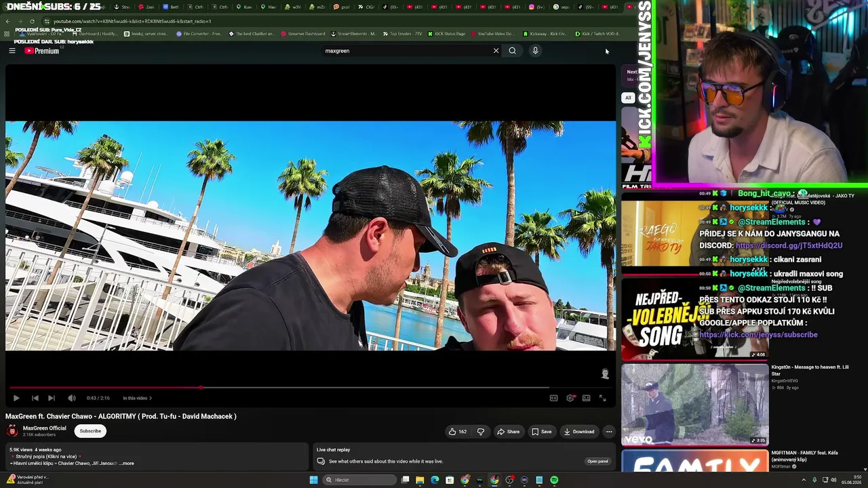868x488 pixels.
Task: Enter fullscreen video mode
Action: [602, 398]
